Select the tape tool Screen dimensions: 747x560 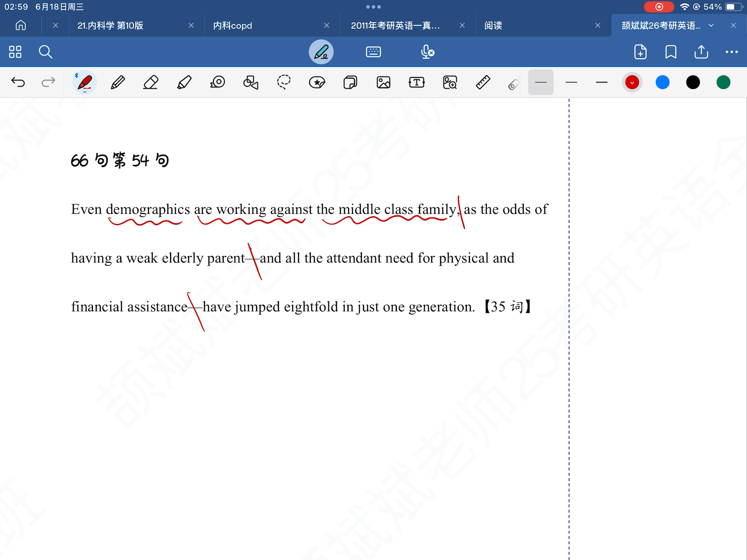coord(218,82)
